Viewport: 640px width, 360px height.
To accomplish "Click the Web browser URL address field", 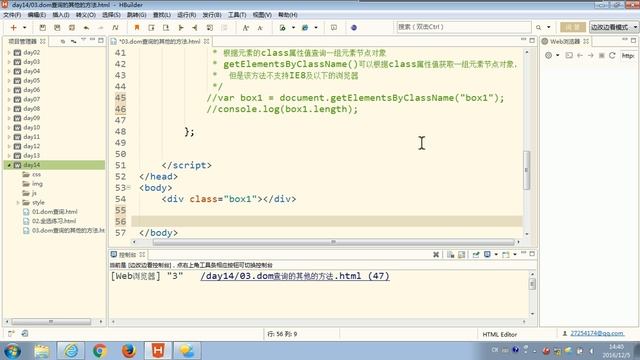I will tap(628, 56).
